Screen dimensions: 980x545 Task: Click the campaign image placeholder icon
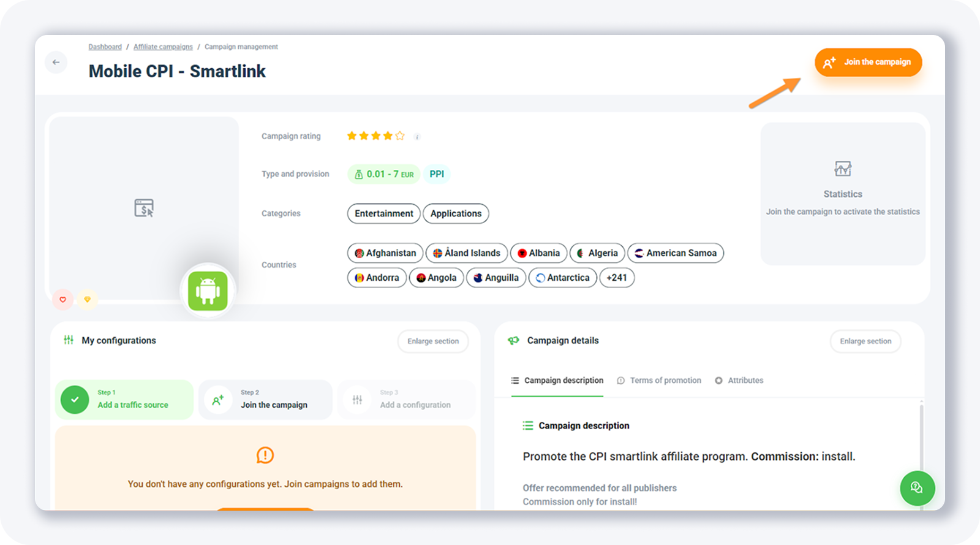[x=144, y=208]
